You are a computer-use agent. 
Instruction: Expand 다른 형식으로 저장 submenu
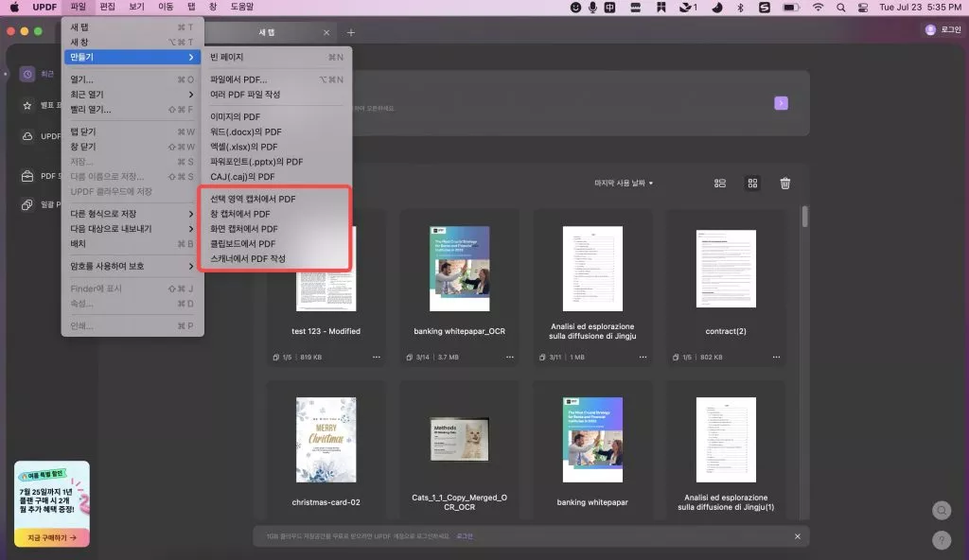(x=132, y=214)
